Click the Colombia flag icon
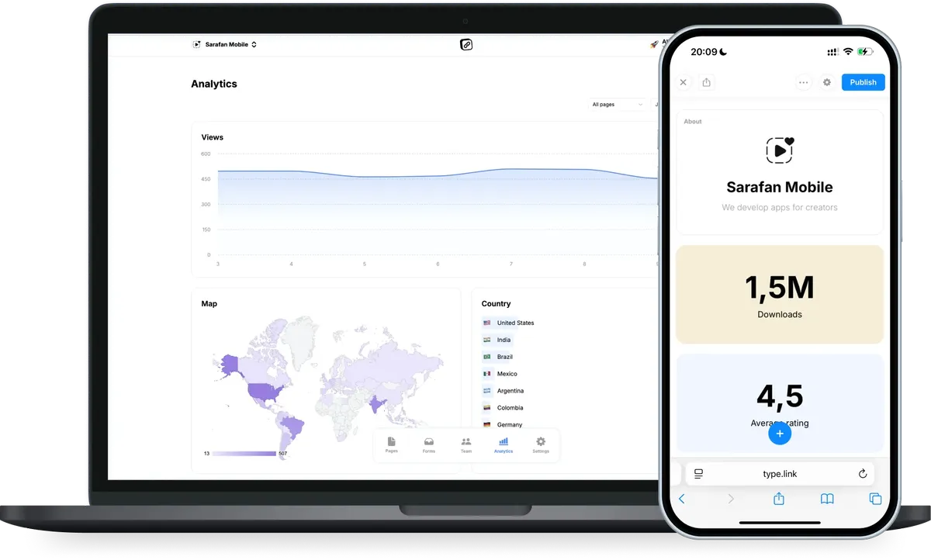The image size is (931, 560). (487, 408)
